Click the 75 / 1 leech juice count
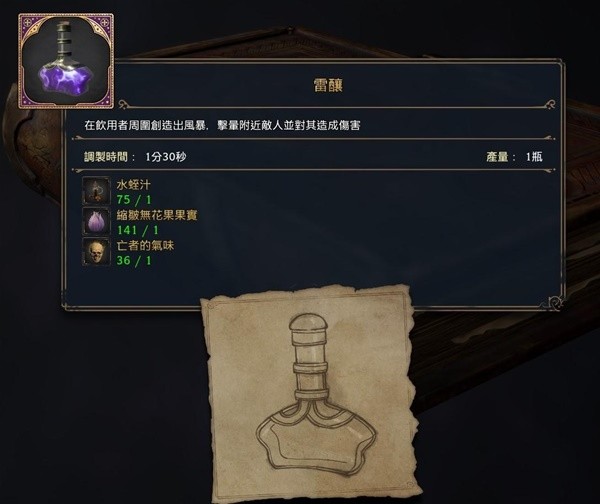Screen dimensions: 600x504 (134, 199)
